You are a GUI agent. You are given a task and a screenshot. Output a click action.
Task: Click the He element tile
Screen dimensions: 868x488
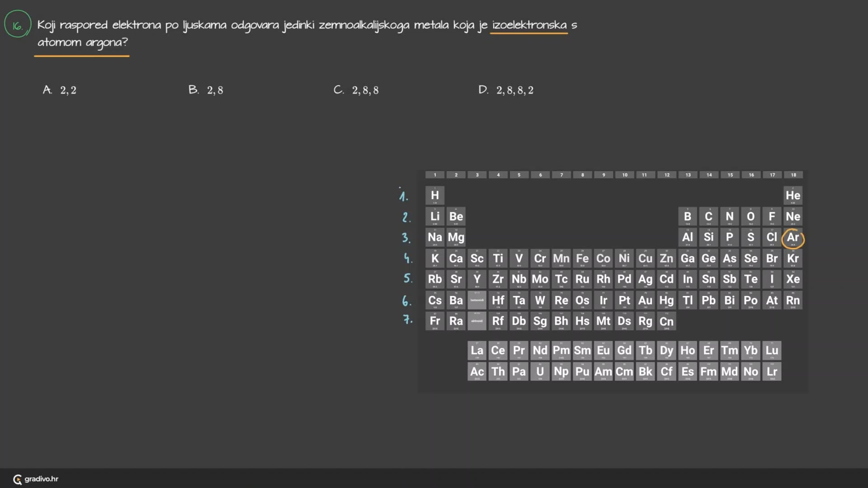(793, 196)
